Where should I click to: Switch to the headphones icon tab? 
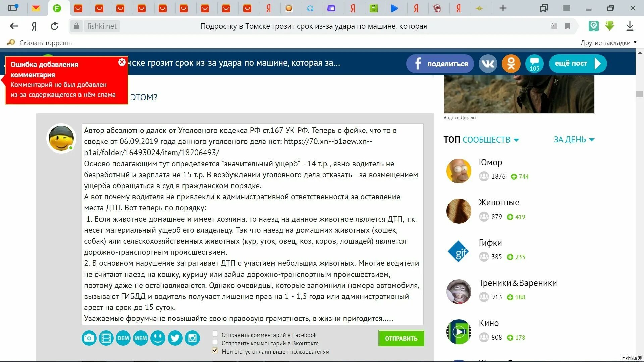(x=310, y=8)
